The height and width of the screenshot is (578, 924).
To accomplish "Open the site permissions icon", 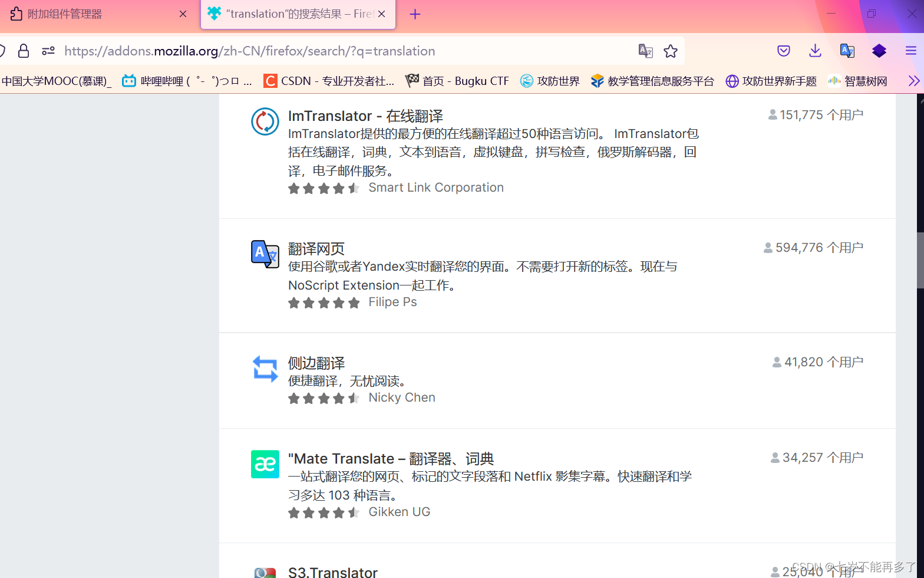I will coord(48,51).
